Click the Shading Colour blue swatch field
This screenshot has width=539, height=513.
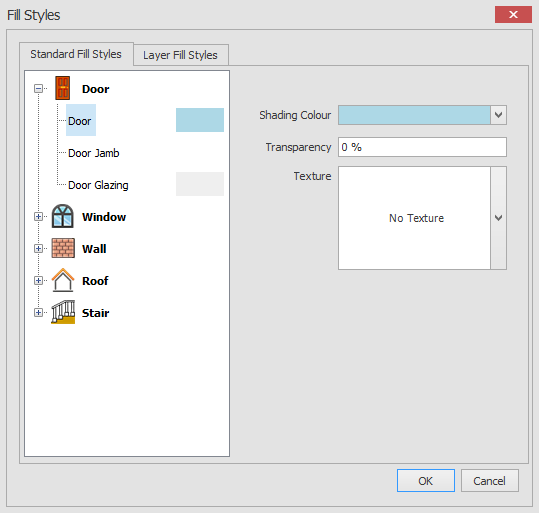[414, 115]
